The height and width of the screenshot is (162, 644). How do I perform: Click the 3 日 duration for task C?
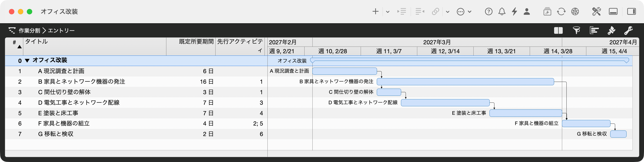[x=208, y=92]
